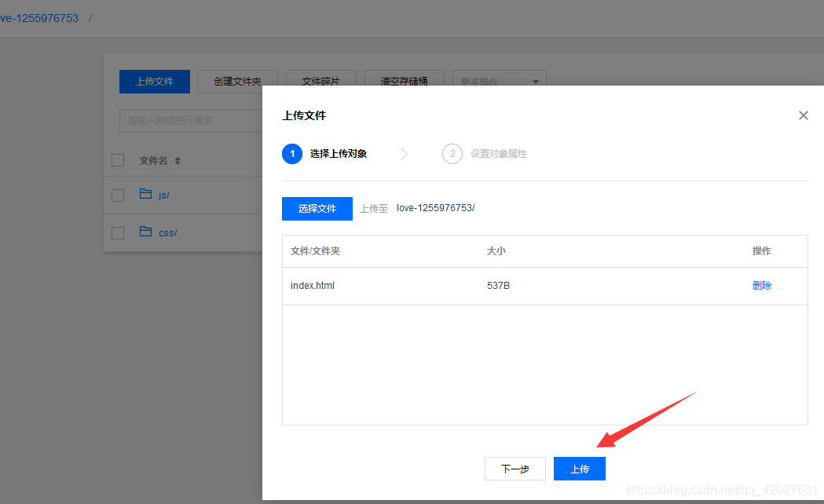824x504 pixels.
Task: Click the background 清空存储桶 button
Action: 404,79
